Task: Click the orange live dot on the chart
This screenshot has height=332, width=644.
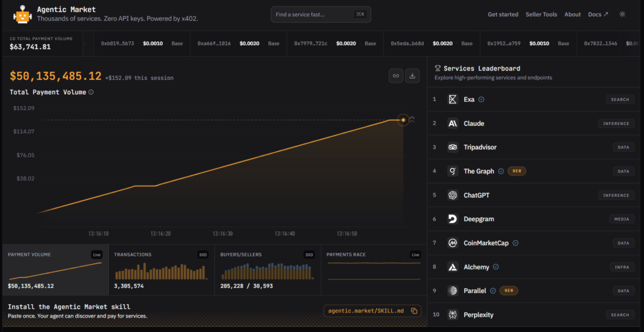Action: coord(403,120)
